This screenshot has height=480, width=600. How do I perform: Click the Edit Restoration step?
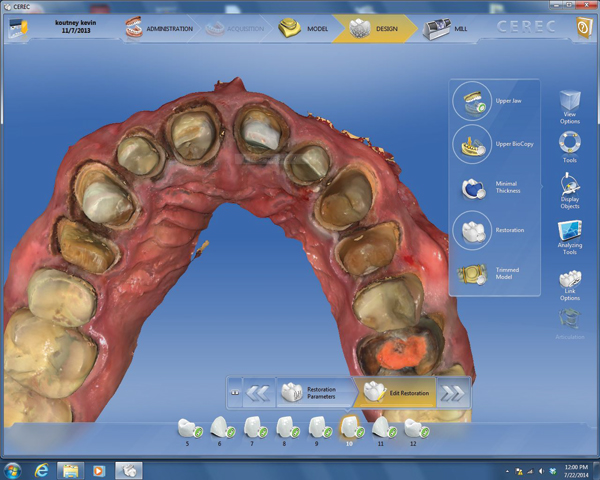pos(398,393)
